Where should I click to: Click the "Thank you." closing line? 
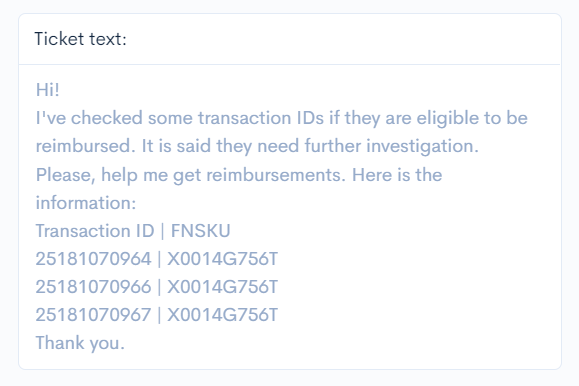click(x=80, y=344)
